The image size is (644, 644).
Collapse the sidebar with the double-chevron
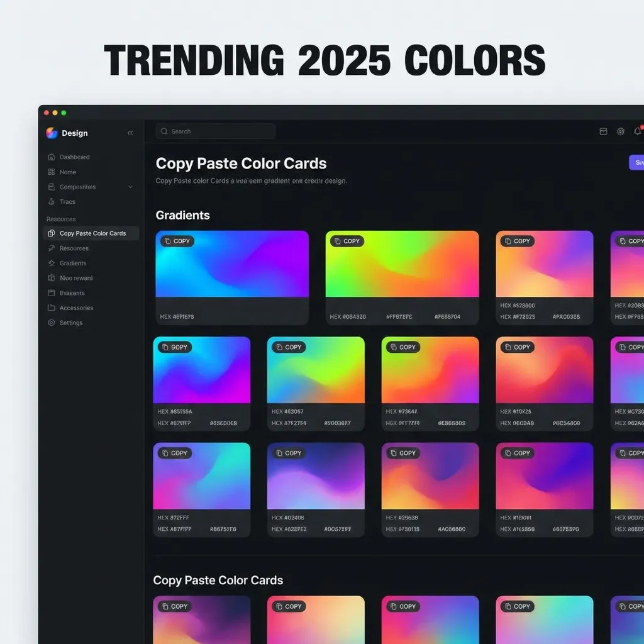(131, 133)
